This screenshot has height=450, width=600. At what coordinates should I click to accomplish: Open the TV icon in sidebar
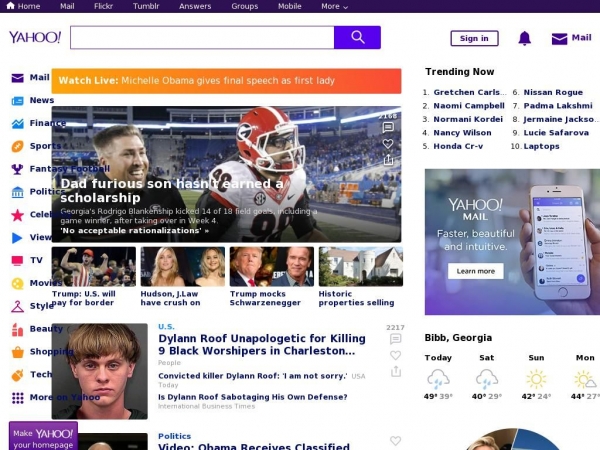click(x=17, y=261)
